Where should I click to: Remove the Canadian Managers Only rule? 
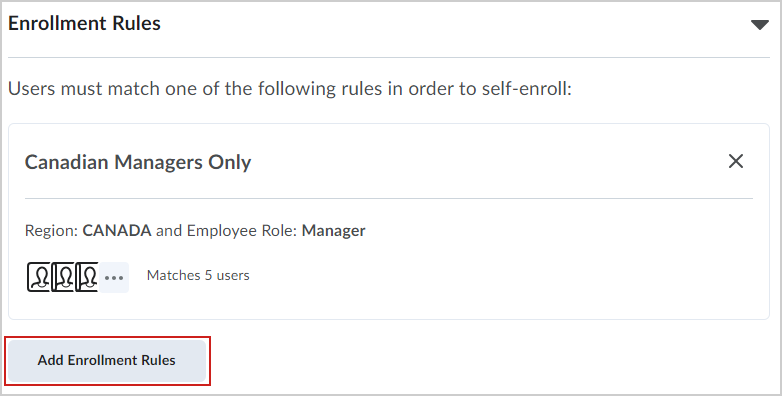(736, 161)
